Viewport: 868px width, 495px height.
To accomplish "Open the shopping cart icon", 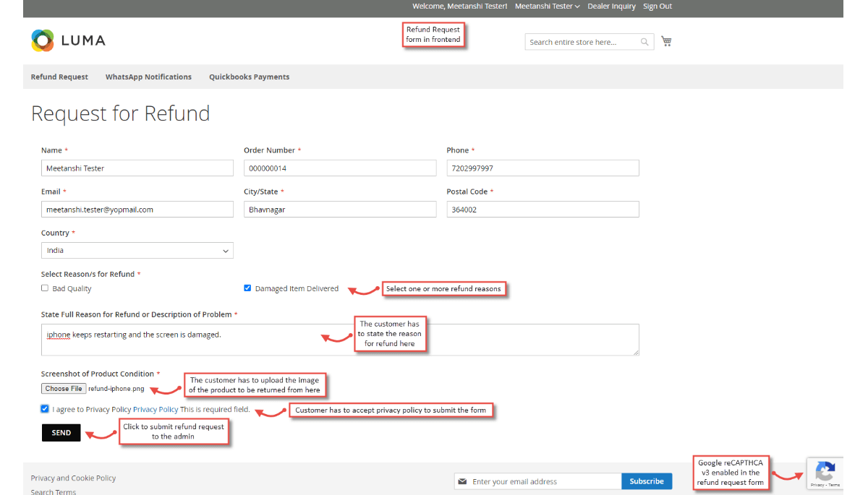I will [666, 41].
